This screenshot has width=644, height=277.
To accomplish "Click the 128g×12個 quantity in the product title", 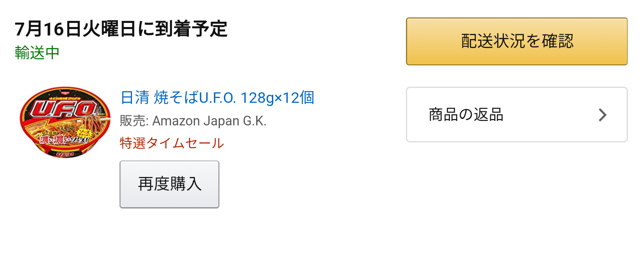I will [x=277, y=98].
